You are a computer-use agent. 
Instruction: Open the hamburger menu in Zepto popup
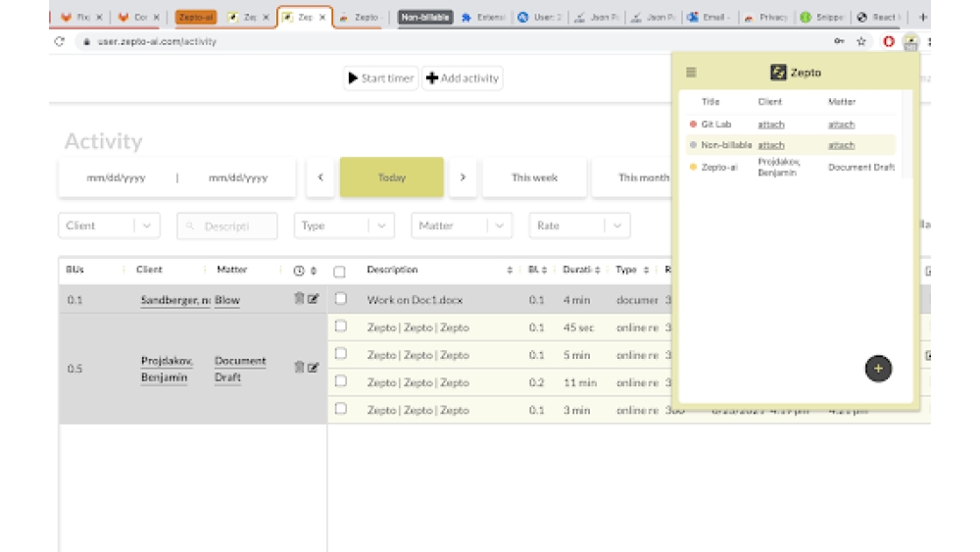(x=691, y=73)
